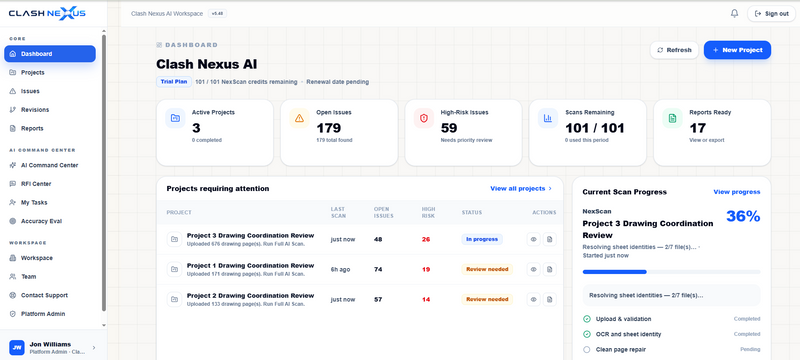Click folder icon beside Project 1 row

[174, 269]
